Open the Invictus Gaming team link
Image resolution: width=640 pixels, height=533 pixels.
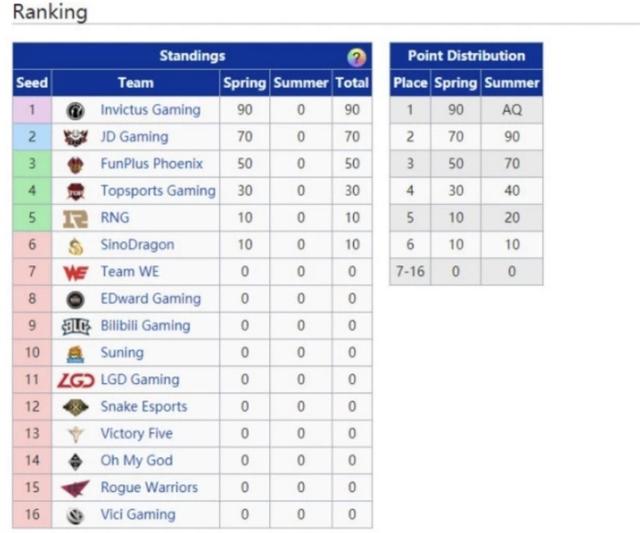pos(150,110)
